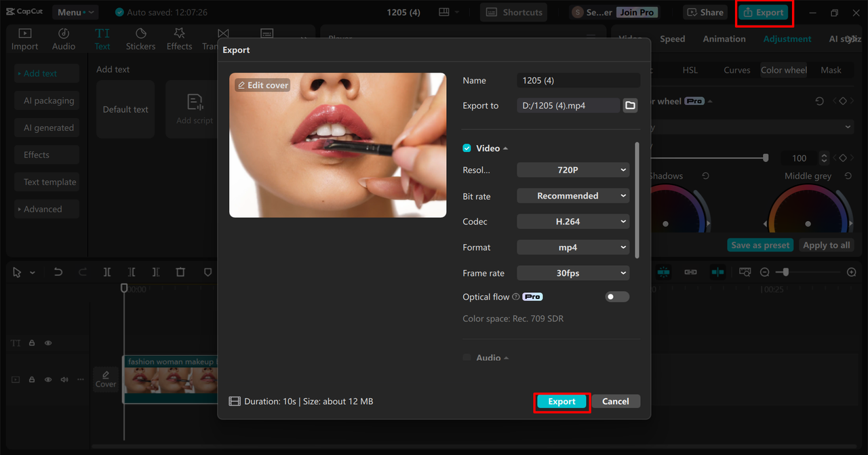Click the Cover button on the timeline

(106, 379)
